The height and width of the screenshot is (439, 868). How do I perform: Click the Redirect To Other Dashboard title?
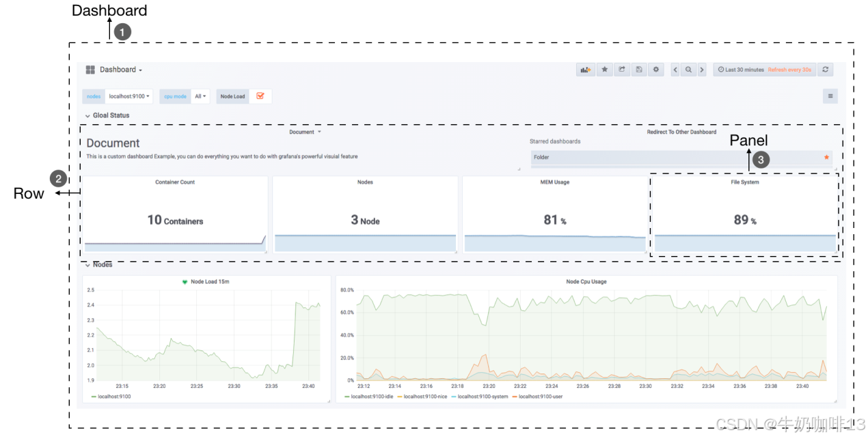[x=681, y=132]
